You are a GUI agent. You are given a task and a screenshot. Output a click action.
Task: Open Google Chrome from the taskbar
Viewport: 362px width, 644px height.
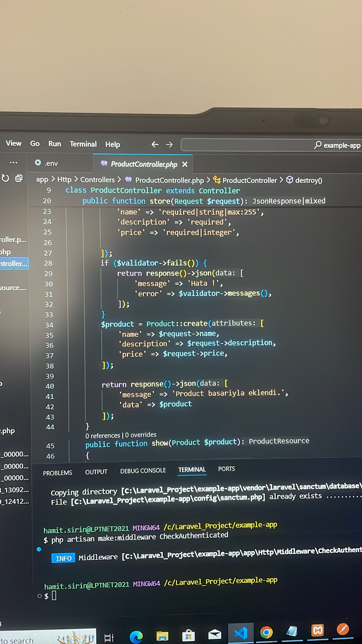click(x=266, y=632)
